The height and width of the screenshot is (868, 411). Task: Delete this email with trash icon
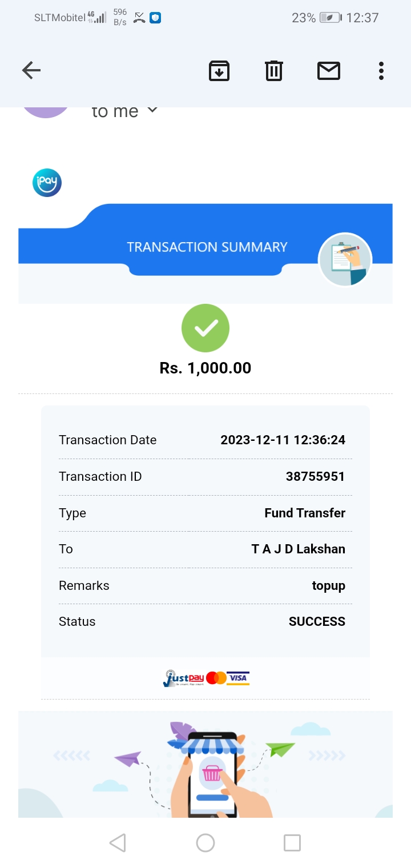click(274, 71)
